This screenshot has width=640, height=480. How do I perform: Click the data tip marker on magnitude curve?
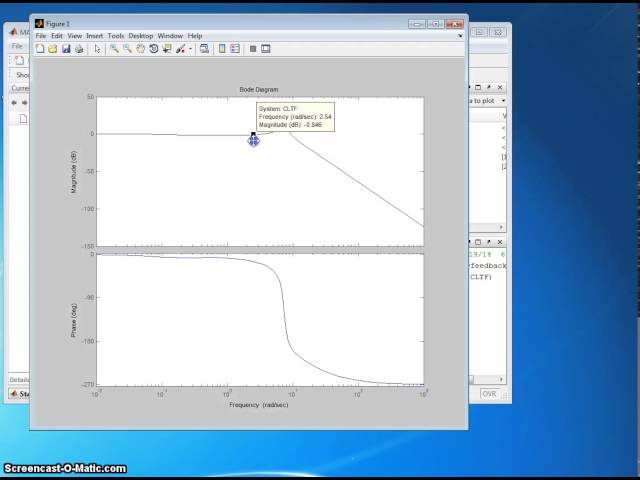pyautogui.click(x=253, y=134)
